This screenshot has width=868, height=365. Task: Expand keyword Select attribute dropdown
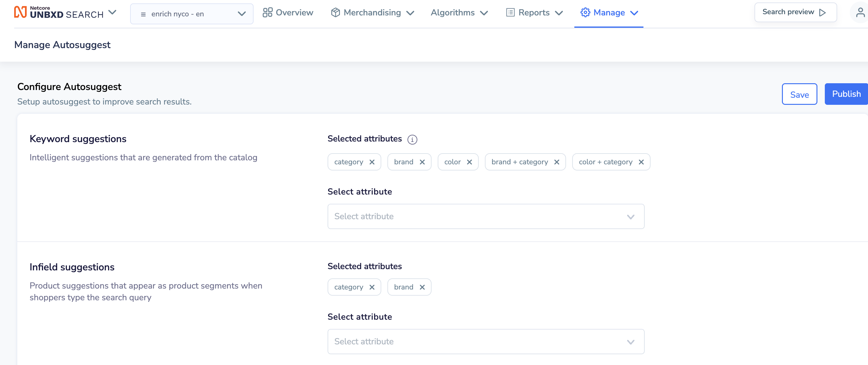(x=486, y=216)
